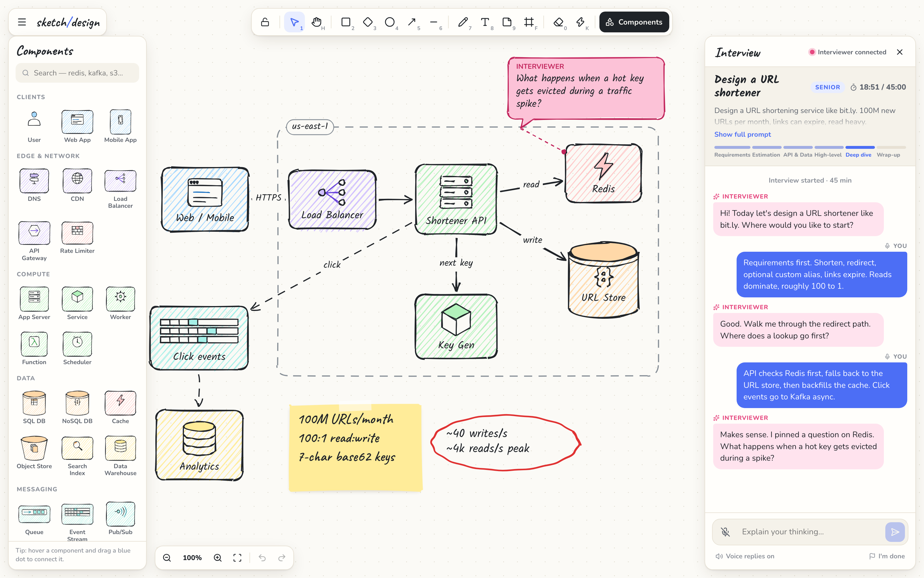Image resolution: width=924 pixels, height=578 pixels.
Task: Jump to the Estimation stage
Action: [x=766, y=152]
